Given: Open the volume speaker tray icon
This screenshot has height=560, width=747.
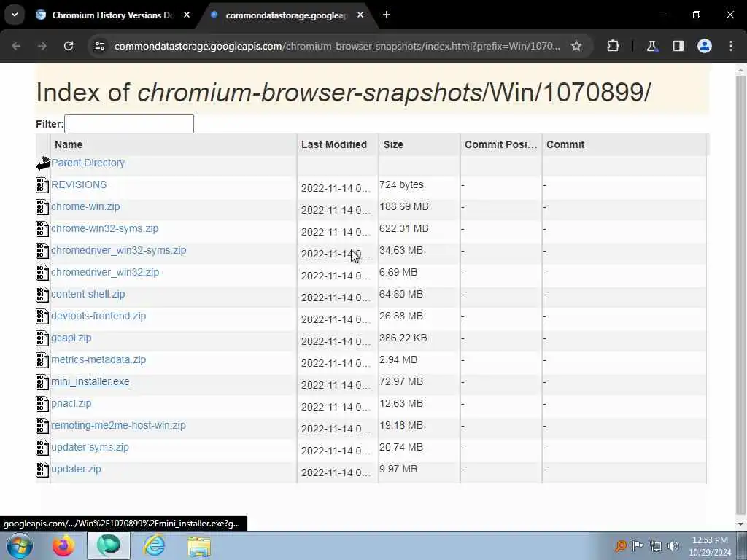Looking at the screenshot, I should click(x=673, y=546).
